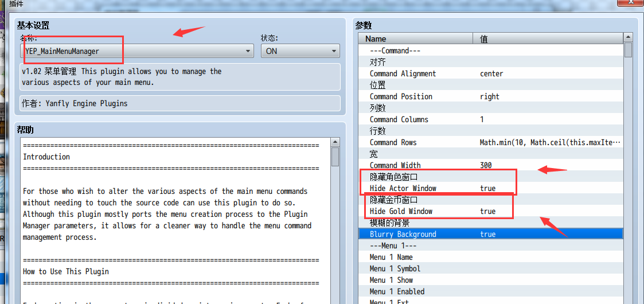Image resolution: width=644 pixels, height=304 pixels.
Task: Click the parameters list scrollbar up arrow
Action: coord(628,38)
